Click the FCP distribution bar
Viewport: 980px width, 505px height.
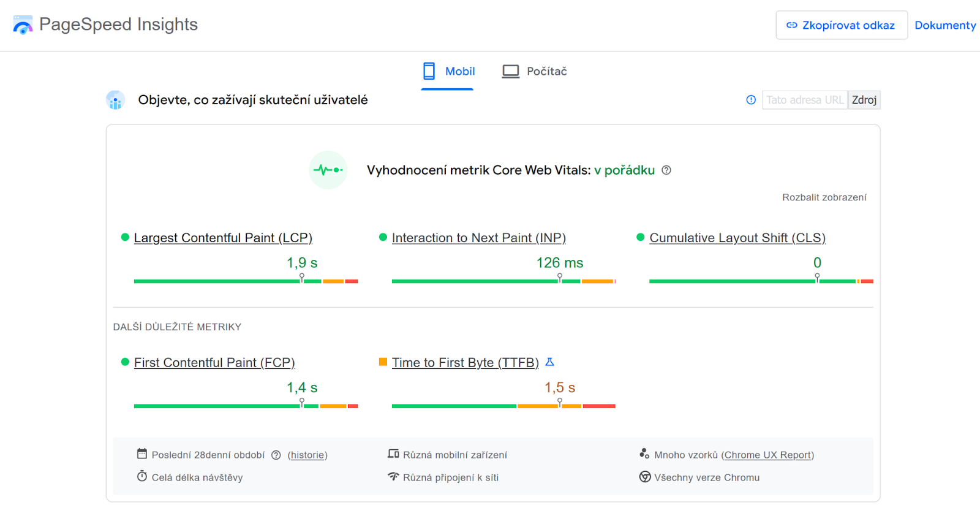(x=246, y=406)
